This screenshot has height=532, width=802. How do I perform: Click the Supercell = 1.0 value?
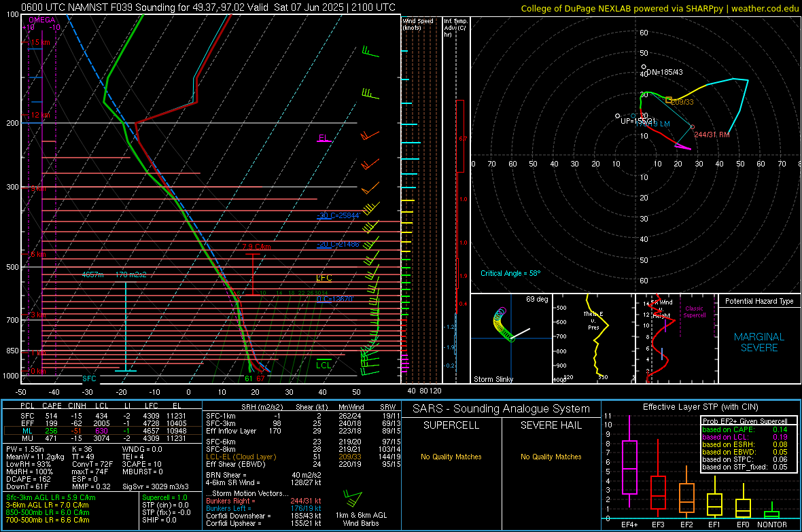(x=164, y=497)
